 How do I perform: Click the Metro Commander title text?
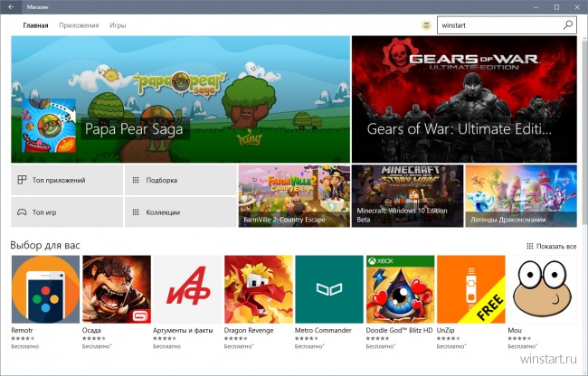(x=323, y=330)
